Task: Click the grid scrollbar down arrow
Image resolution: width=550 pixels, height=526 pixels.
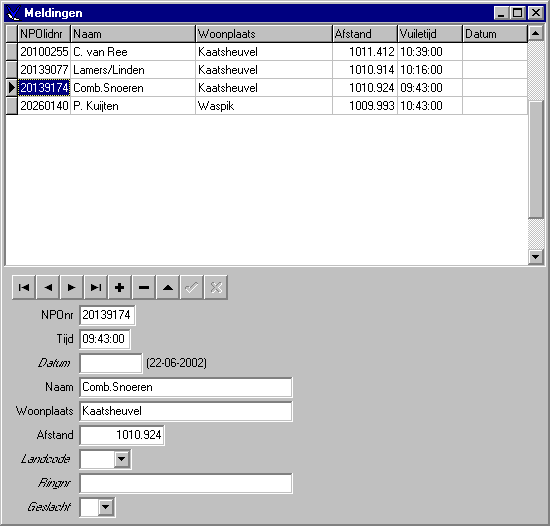Action: (536, 257)
